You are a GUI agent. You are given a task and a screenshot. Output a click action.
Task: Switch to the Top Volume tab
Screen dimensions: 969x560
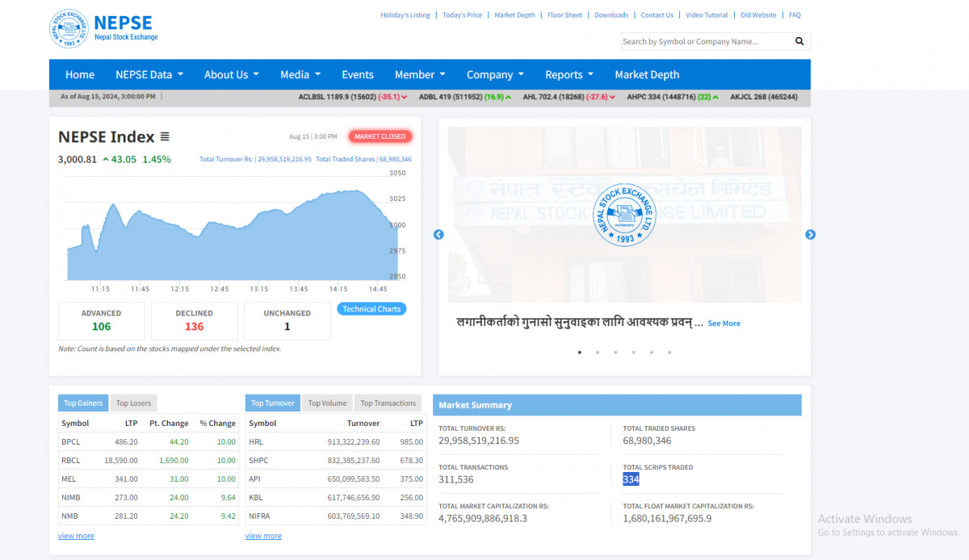tap(327, 403)
